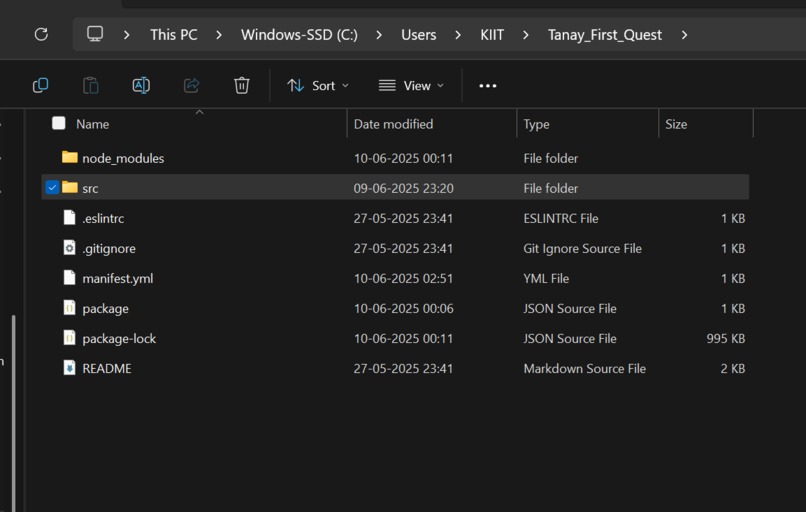The width and height of the screenshot is (806, 512).
Task: Click the Copy toolbar icon
Action: [41, 85]
